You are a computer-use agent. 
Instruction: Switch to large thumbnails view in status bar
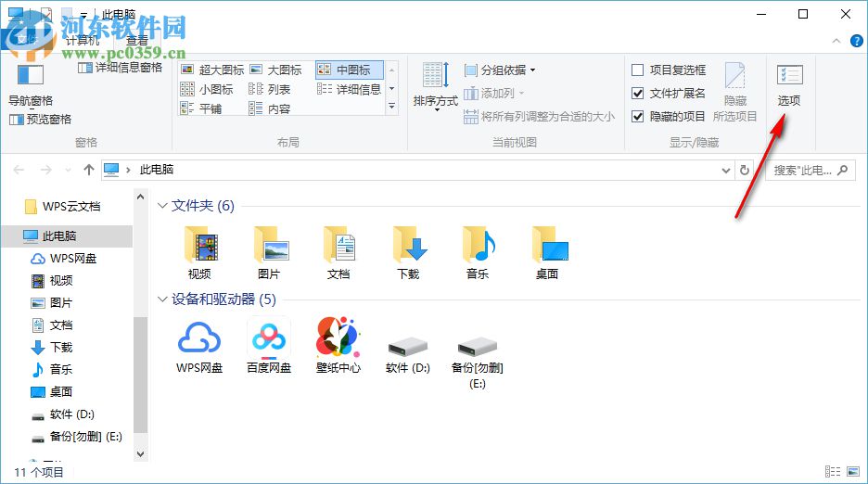pos(853,471)
